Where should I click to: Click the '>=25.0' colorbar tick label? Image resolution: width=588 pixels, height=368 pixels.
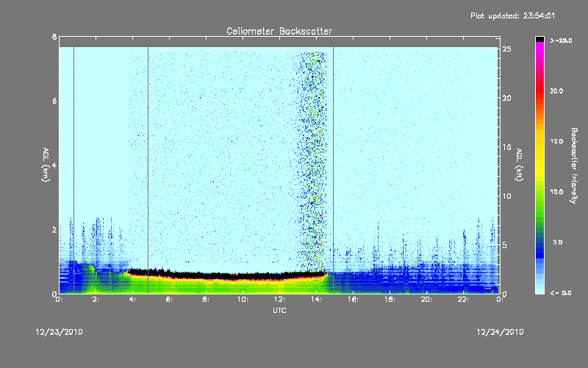click(x=561, y=40)
